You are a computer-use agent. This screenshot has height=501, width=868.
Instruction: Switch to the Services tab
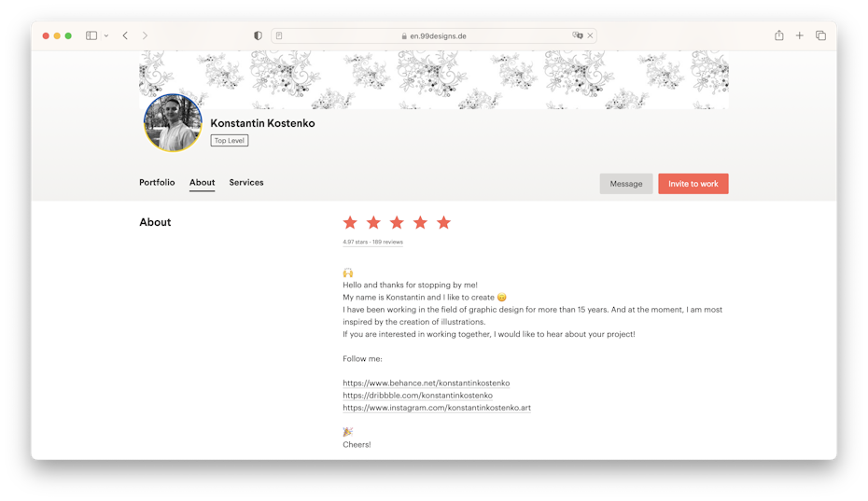pos(246,182)
